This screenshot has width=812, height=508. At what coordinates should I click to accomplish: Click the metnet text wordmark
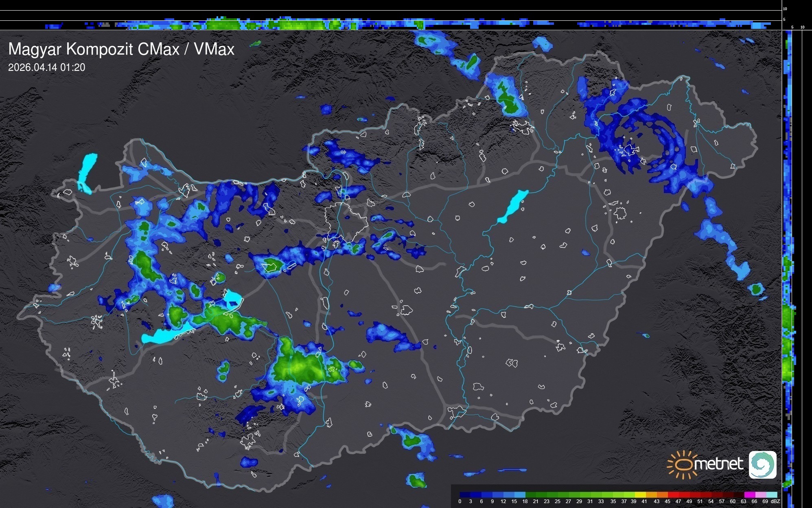click(719, 464)
